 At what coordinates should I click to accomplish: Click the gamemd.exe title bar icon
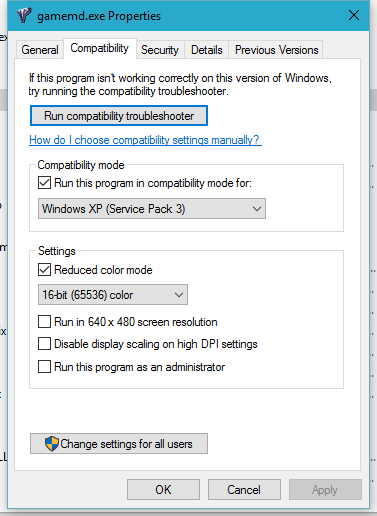coord(24,15)
